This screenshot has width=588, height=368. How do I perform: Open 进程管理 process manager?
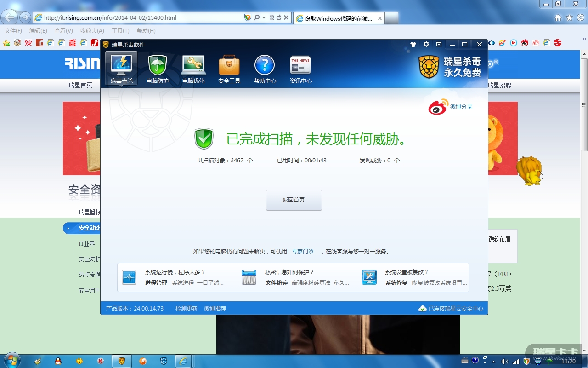[156, 283]
